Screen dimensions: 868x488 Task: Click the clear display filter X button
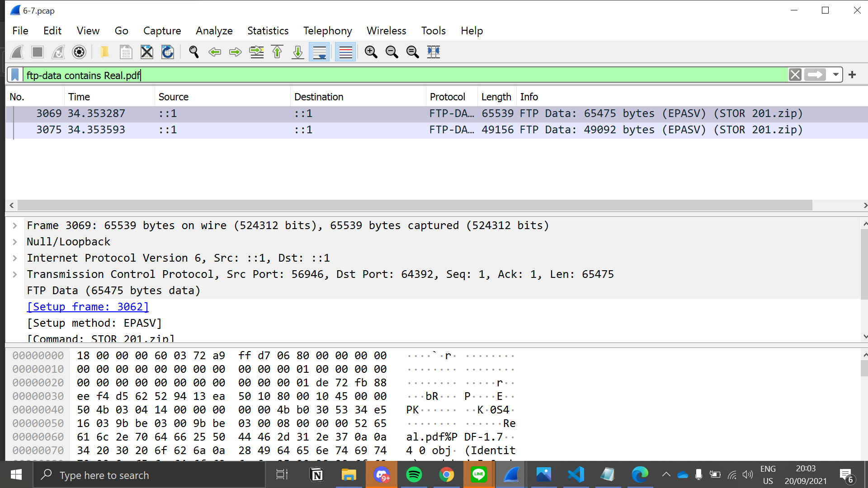click(x=796, y=75)
